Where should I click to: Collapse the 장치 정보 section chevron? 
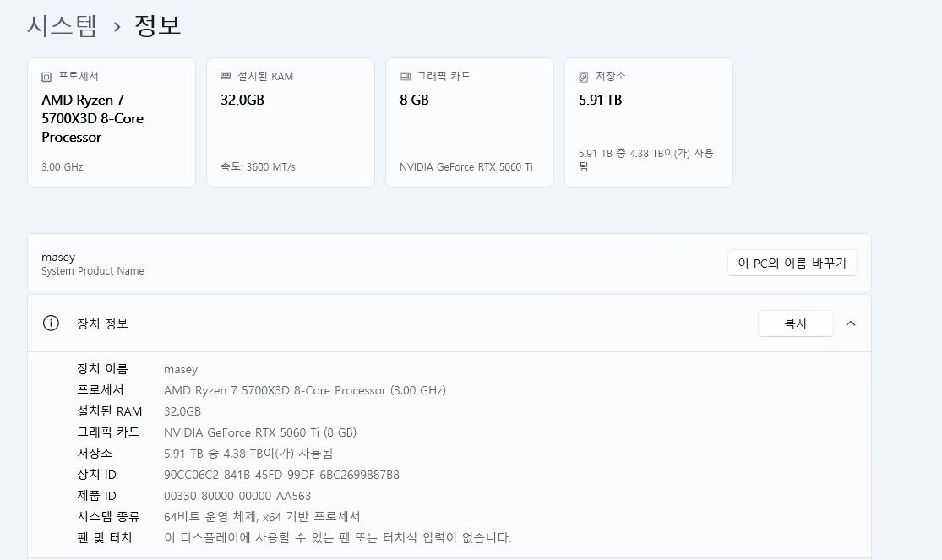[x=851, y=323]
